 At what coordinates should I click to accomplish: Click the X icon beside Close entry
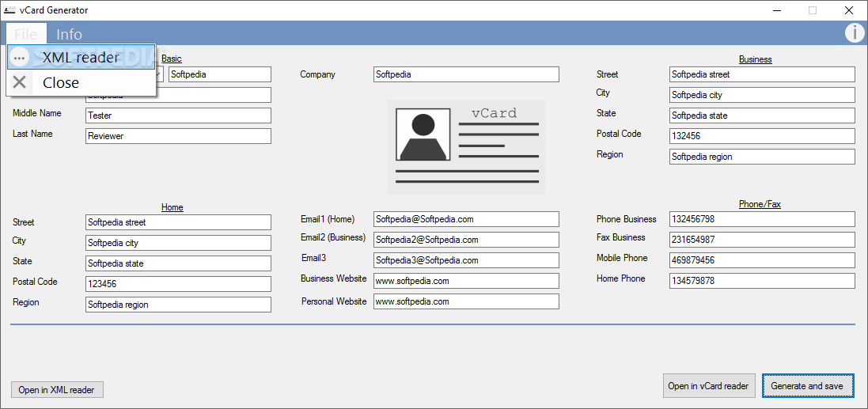(19, 82)
